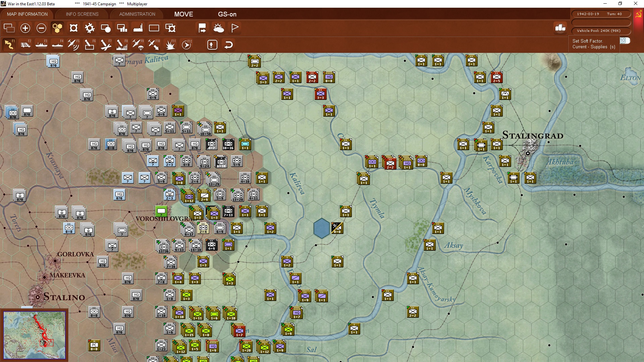Click the boxed up-arrow icon
This screenshot has height=362, width=644.
point(212,45)
